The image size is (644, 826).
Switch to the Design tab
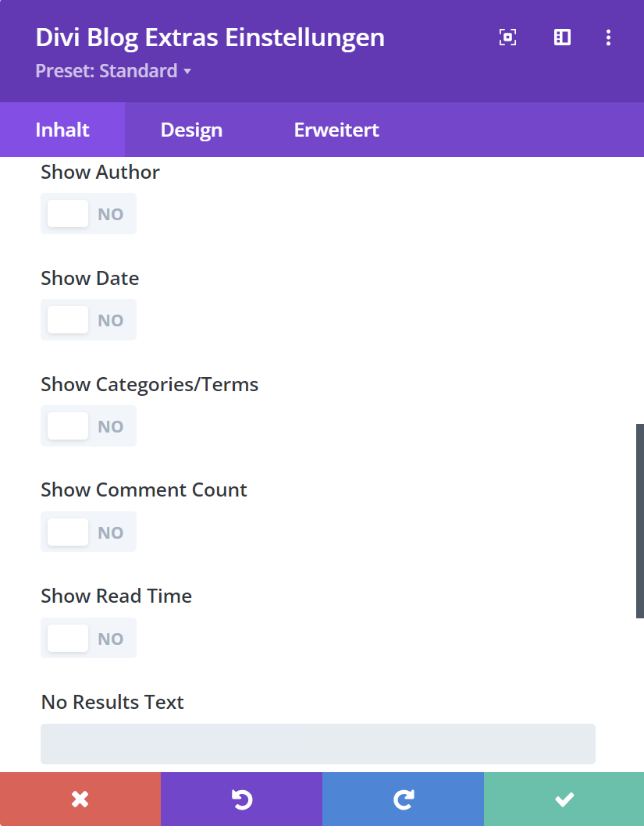[191, 130]
